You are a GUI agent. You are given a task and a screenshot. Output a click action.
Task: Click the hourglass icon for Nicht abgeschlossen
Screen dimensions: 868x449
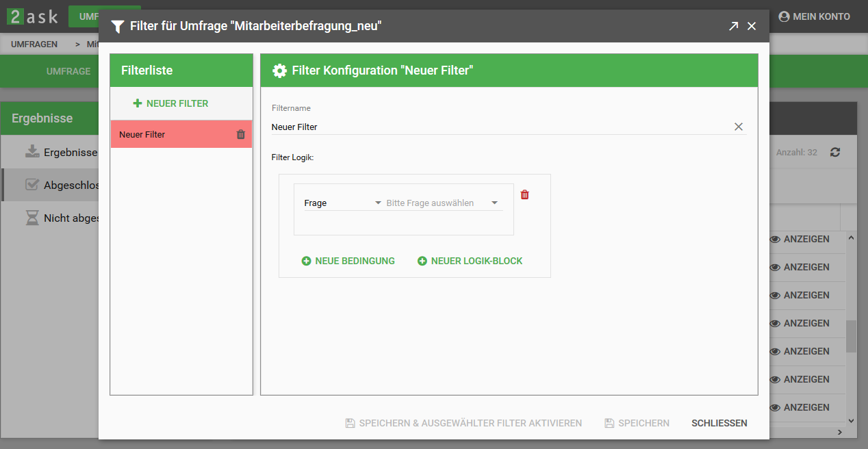click(32, 218)
